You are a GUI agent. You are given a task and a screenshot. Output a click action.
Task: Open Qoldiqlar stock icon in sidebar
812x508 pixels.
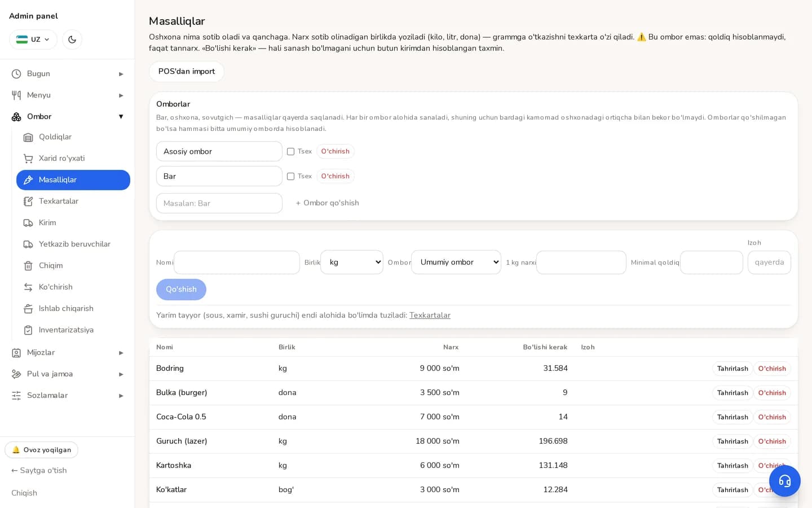click(x=28, y=137)
